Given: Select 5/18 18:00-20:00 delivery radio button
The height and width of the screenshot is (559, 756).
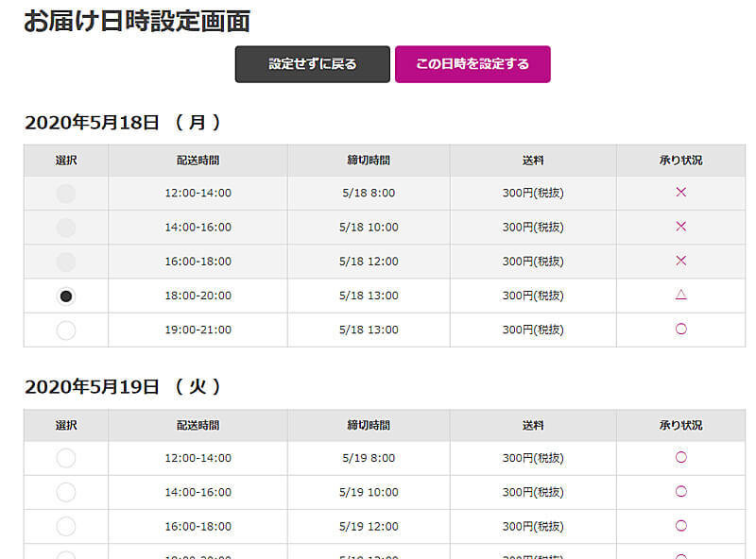Looking at the screenshot, I should click(66, 296).
